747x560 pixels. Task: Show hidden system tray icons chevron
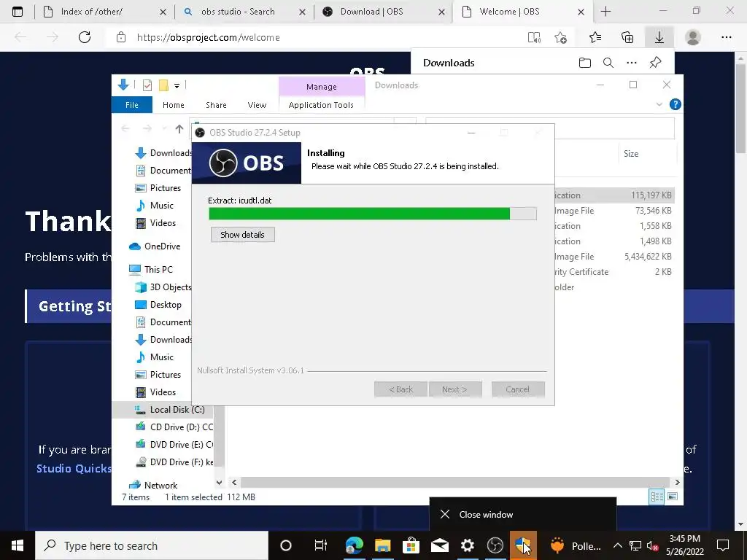617,545
